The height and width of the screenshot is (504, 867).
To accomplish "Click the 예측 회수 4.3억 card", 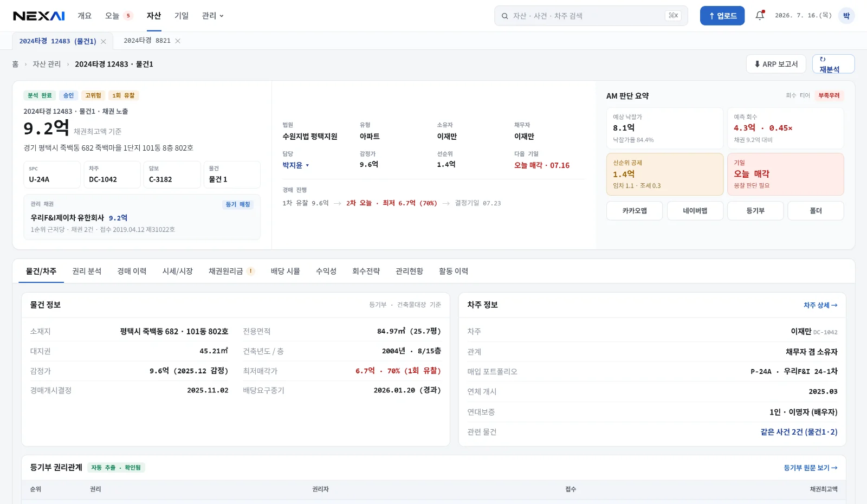I will pyautogui.click(x=785, y=128).
